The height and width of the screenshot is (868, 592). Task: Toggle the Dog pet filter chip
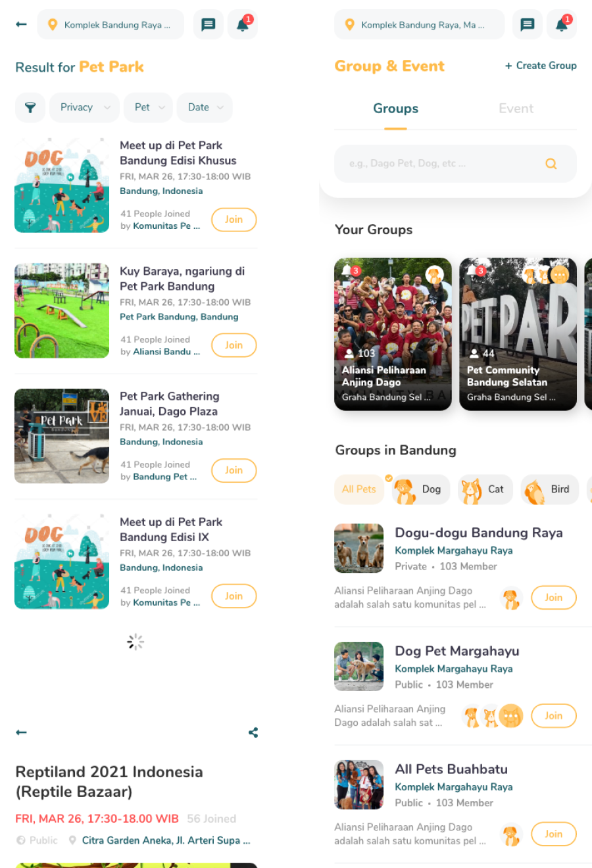[421, 489]
